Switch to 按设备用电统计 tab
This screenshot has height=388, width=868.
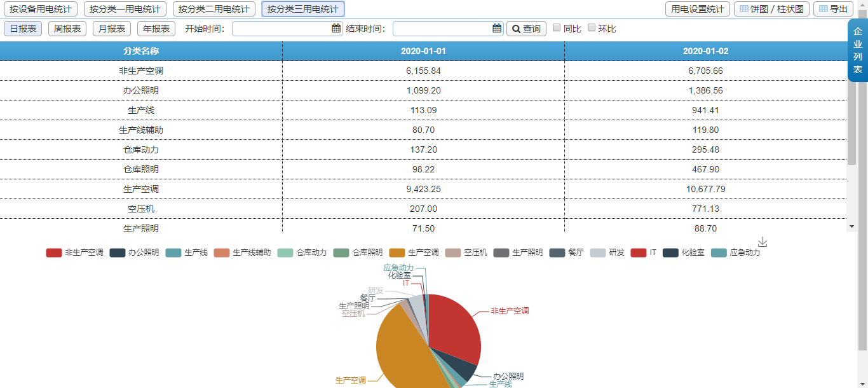41,9
